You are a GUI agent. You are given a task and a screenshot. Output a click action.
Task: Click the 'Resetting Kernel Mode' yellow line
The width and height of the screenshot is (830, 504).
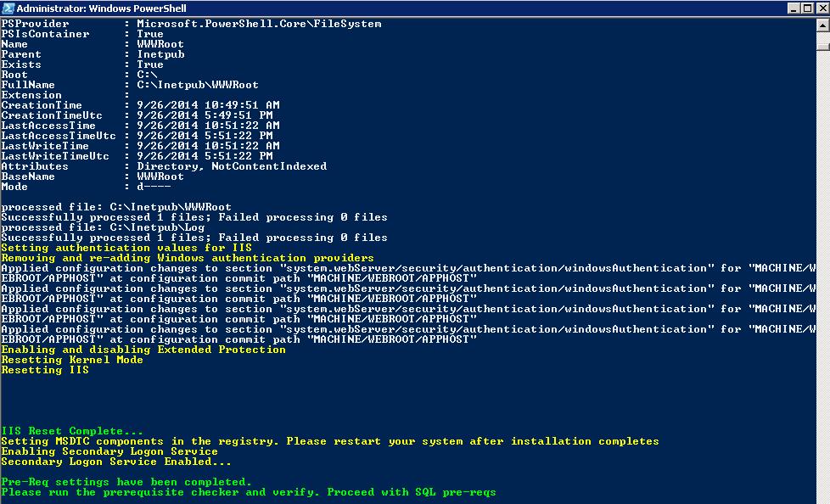[72, 360]
